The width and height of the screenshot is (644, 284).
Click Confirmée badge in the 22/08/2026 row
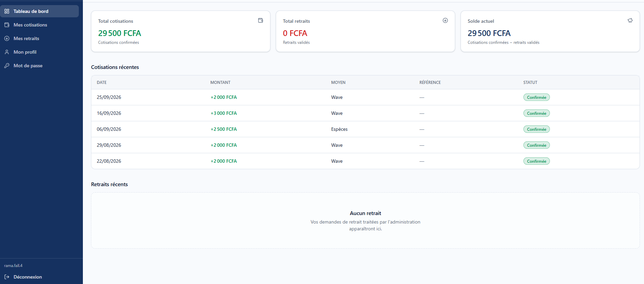pos(537,161)
